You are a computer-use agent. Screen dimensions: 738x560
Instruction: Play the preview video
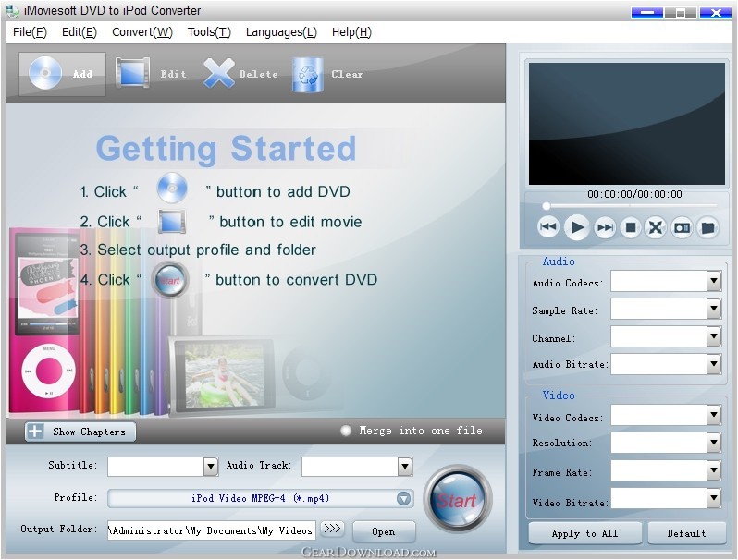(x=577, y=227)
